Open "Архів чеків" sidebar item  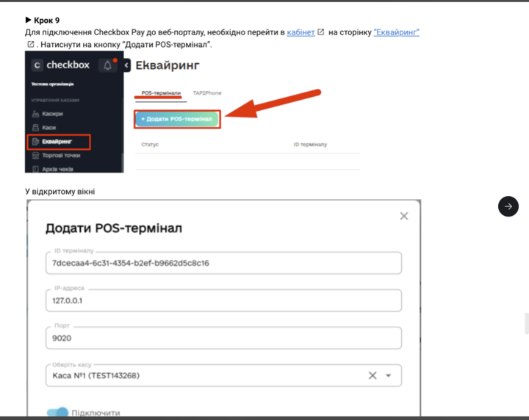click(x=57, y=169)
